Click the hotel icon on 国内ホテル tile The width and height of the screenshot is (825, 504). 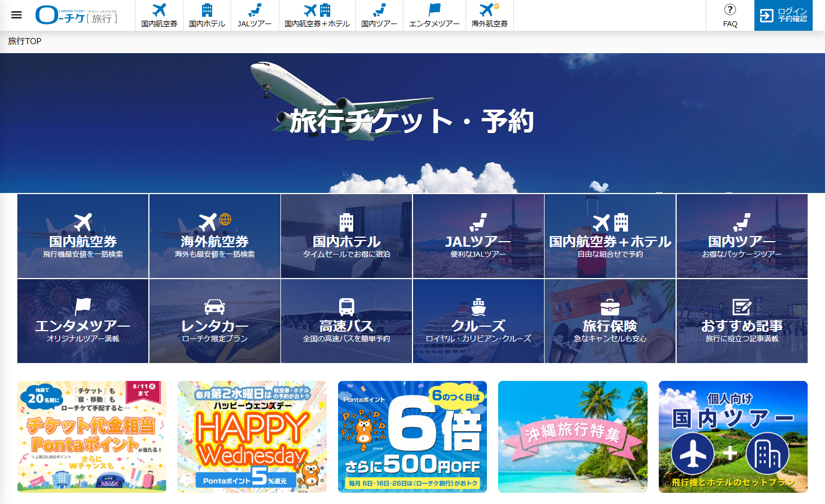pos(346,223)
